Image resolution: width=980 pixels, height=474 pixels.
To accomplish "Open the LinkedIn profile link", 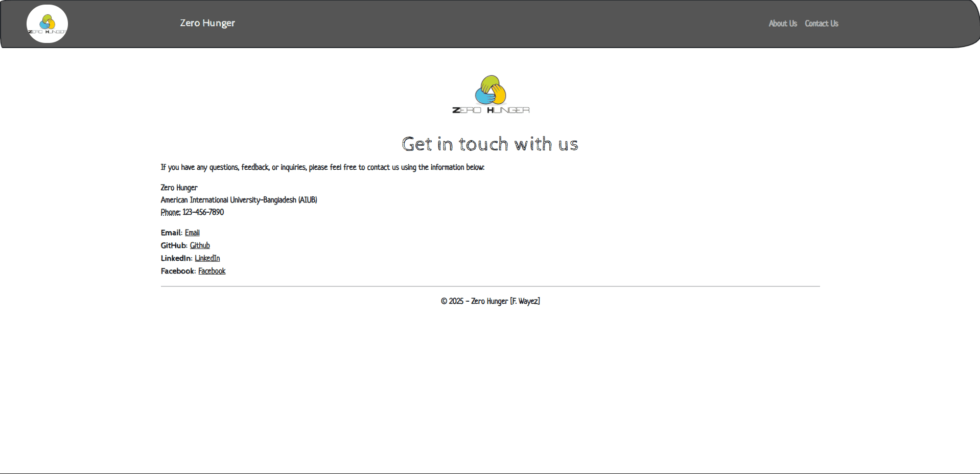I will point(207,258).
